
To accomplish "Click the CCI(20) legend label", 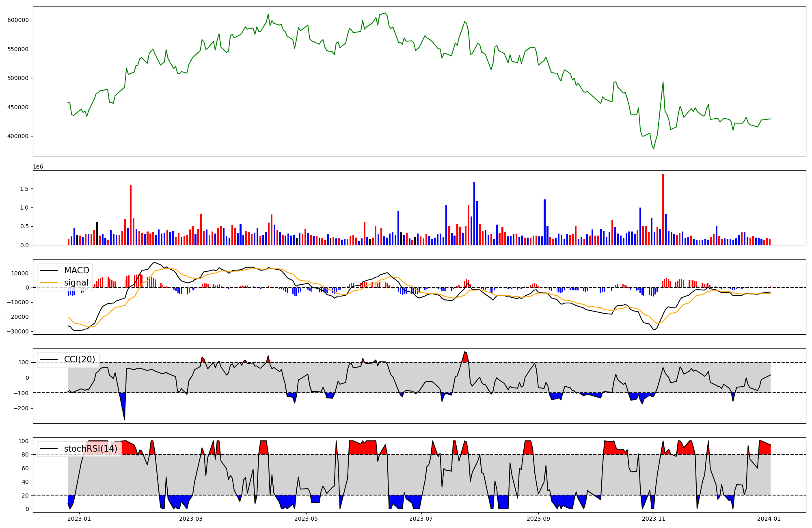I will [x=80, y=359].
